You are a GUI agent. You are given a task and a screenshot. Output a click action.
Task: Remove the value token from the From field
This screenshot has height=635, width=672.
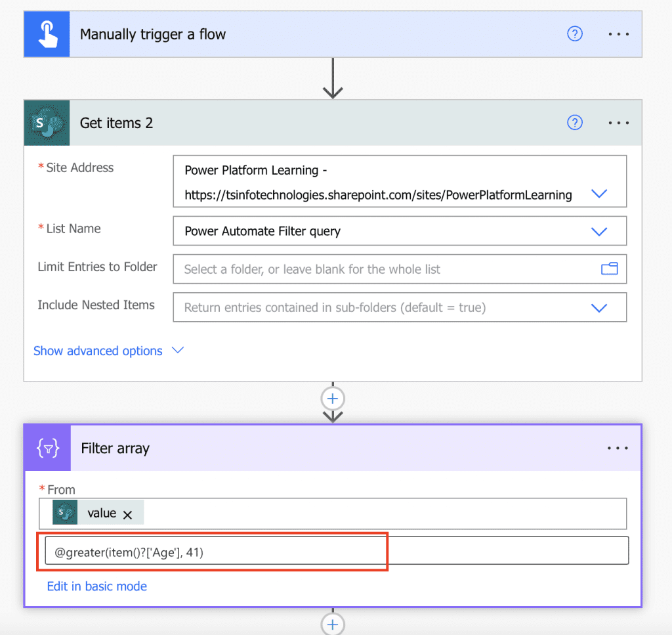coord(128,515)
